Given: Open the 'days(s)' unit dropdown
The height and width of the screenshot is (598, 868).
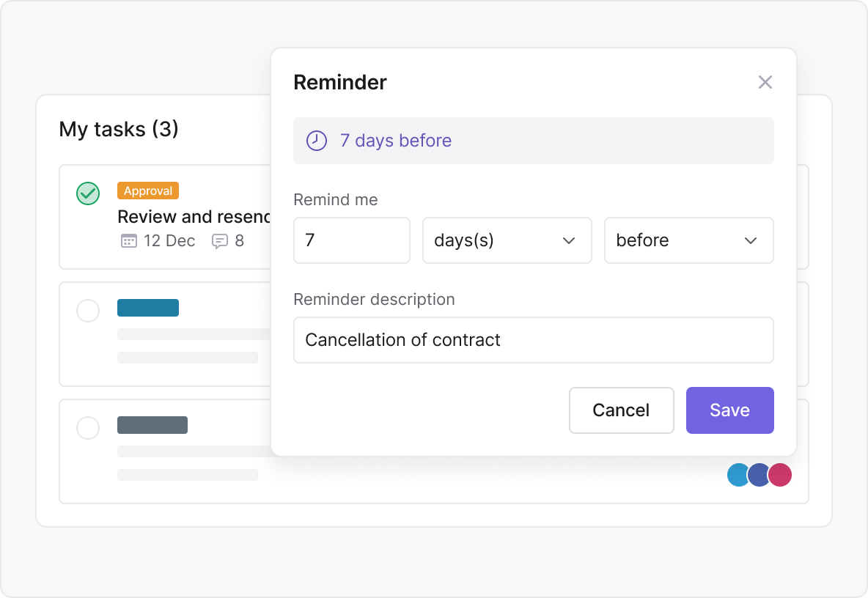Looking at the screenshot, I should (507, 240).
